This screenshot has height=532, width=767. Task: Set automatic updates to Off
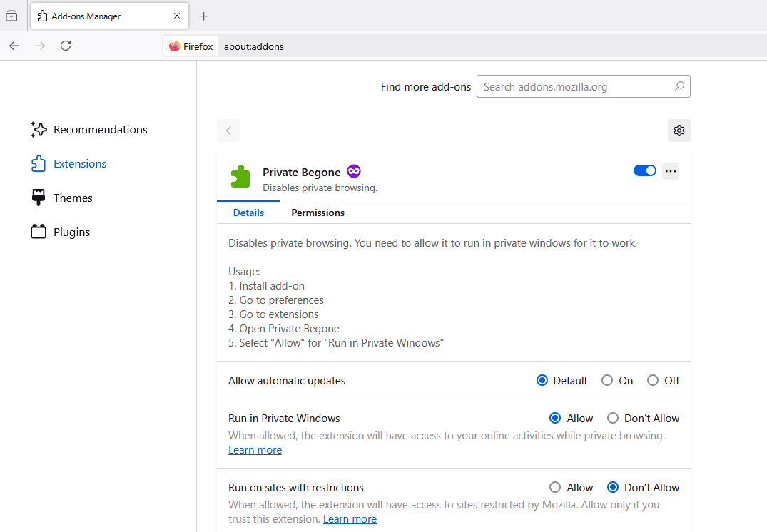click(x=653, y=381)
